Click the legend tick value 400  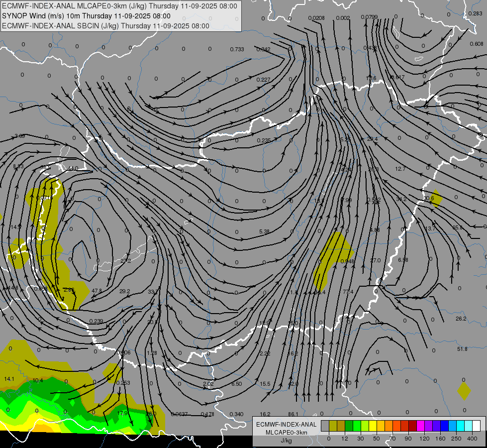click(x=472, y=439)
